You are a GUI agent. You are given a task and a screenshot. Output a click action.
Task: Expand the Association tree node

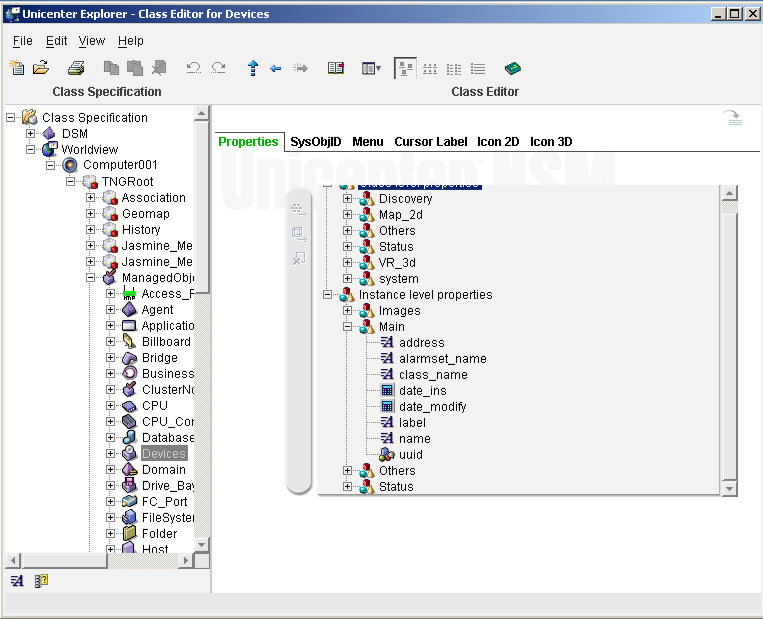pos(91,198)
